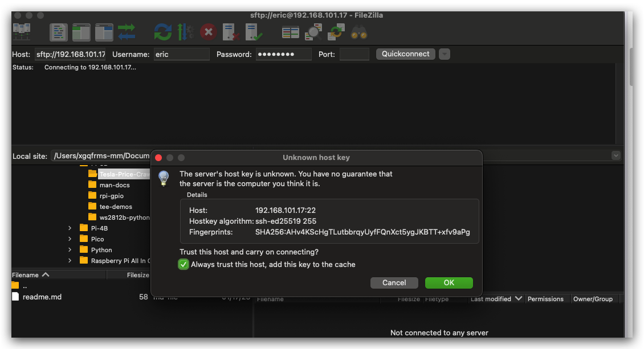Click the Quickconnect button
Image resolution: width=644 pixels, height=349 pixels.
(405, 54)
